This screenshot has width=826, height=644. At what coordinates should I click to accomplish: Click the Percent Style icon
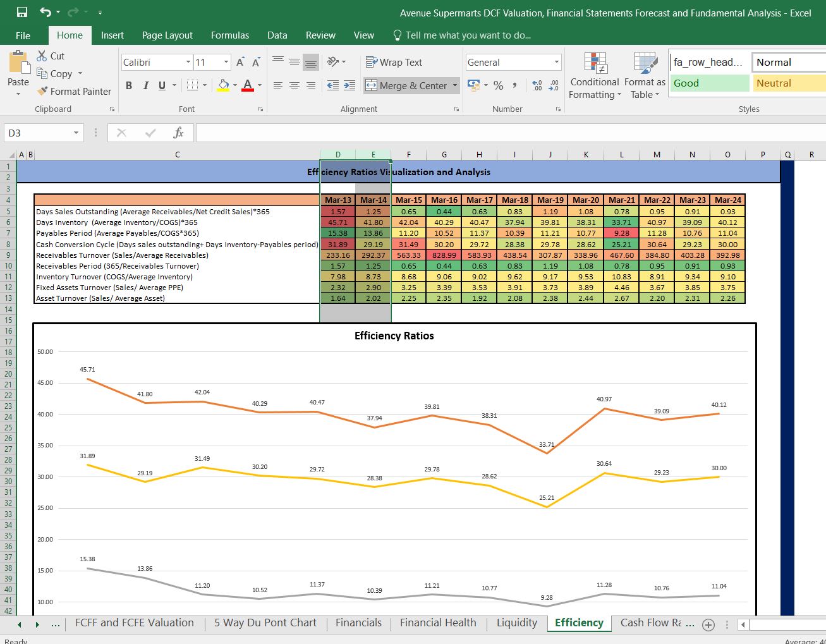click(499, 85)
